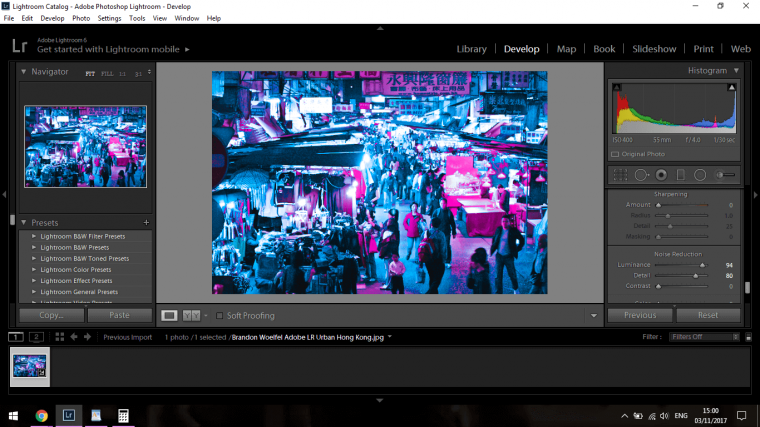Open the Book module

coord(604,49)
